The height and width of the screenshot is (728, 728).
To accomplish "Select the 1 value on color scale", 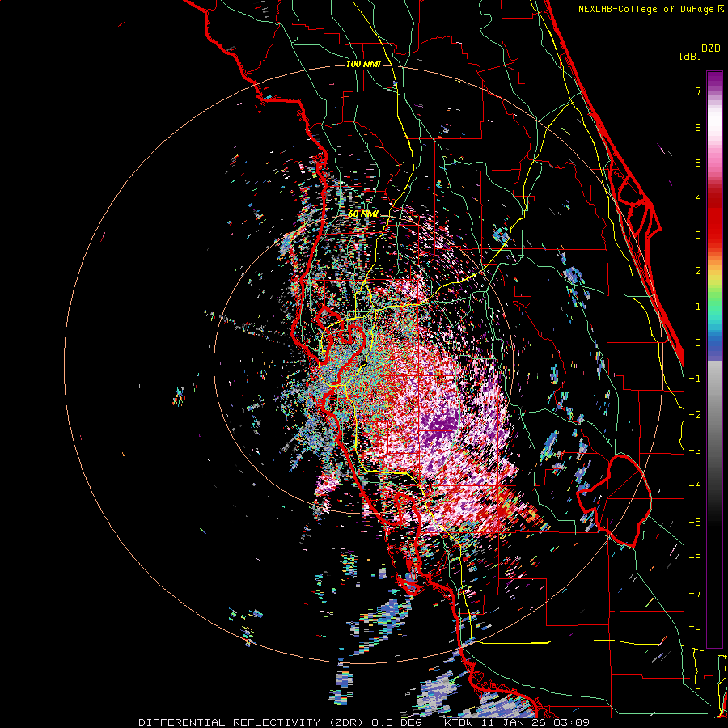I will (698, 307).
